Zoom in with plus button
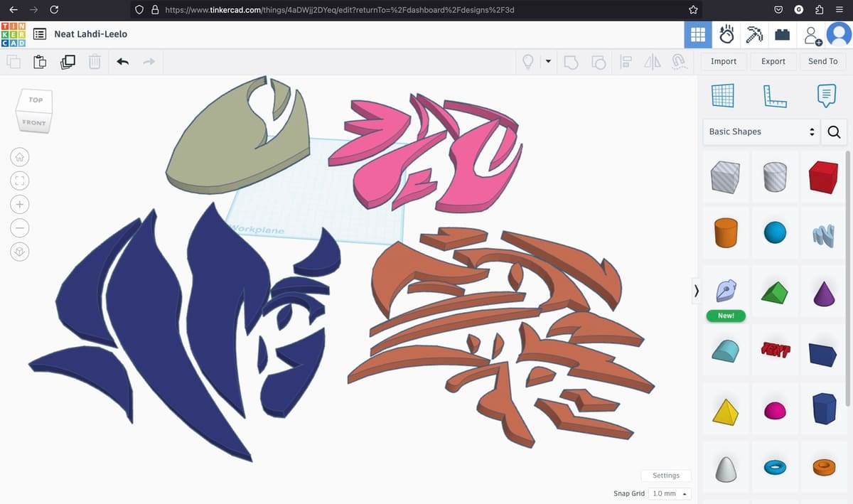The width and height of the screenshot is (853, 504). tap(19, 205)
